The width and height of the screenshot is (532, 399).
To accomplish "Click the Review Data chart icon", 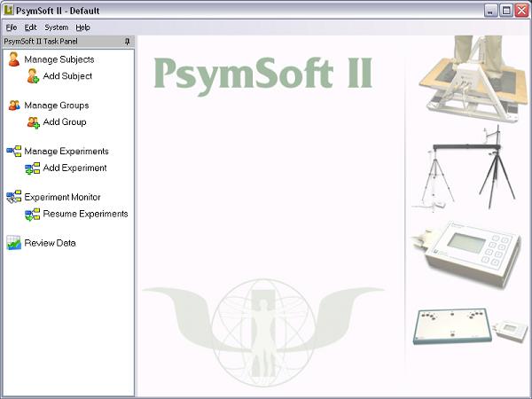I will (13, 243).
